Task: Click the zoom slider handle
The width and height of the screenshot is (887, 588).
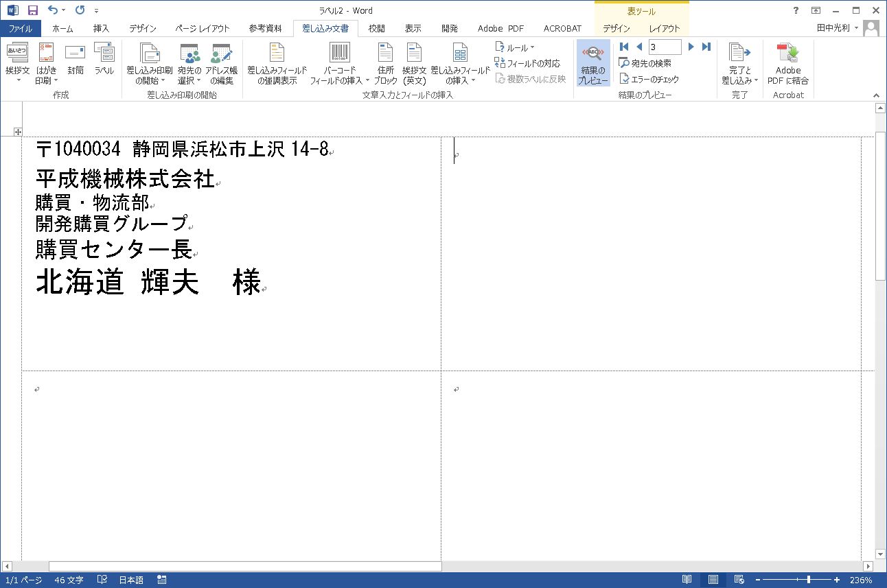Action: click(809, 580)
